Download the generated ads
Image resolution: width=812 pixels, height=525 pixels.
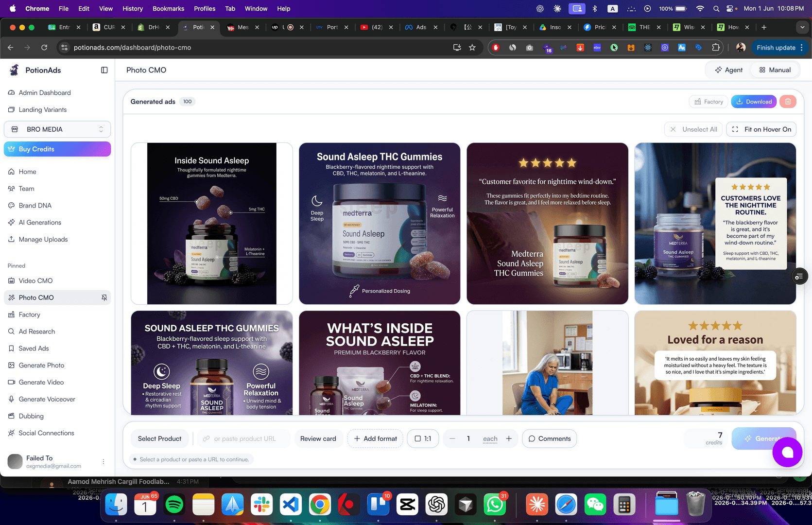click(x=754, y=102)
